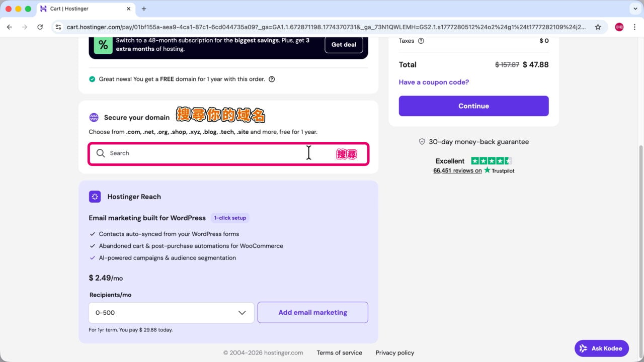
Task: Click 'For 1yr term' payment note
Action: point(131,330)
